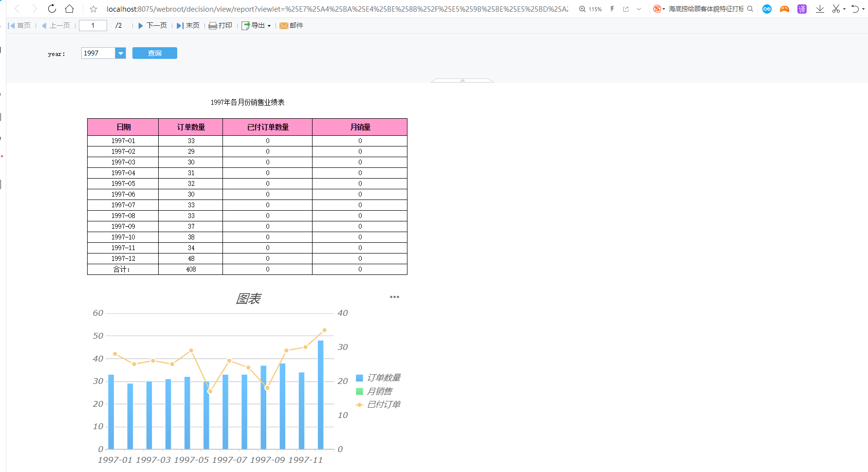Open the orange game controller extension
This screenshot has height=472, width=868.
click(784, 9)
